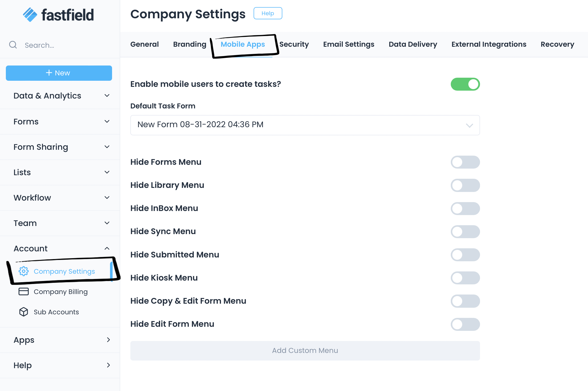Click the search magnifier icon

coord(13,45)
